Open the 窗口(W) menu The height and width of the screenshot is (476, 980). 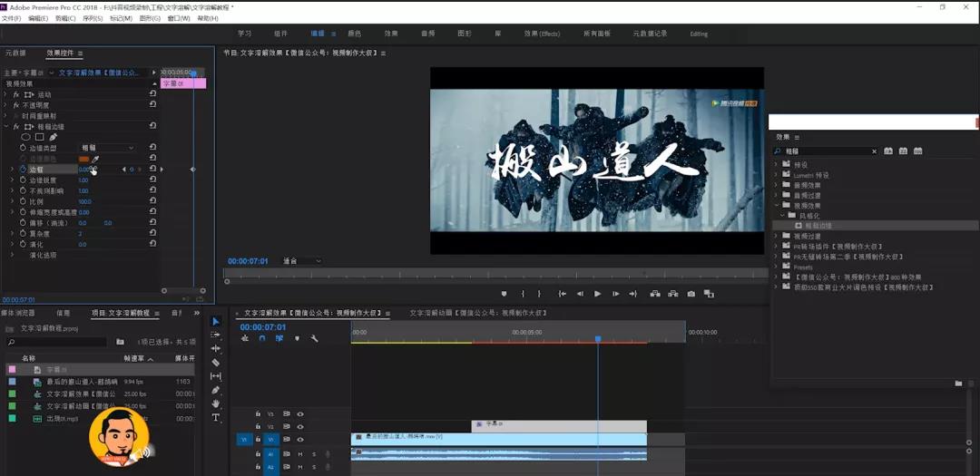(x=179, y=19)
